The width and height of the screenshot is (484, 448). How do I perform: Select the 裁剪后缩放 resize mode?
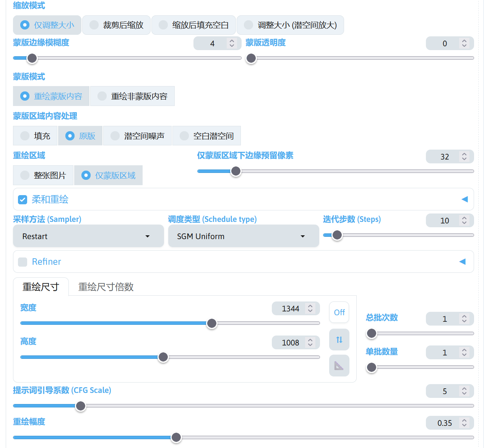[x=117, y=25]
